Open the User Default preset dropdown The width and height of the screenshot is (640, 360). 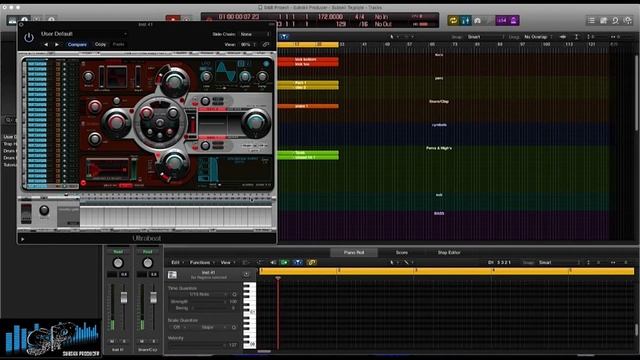[84, 34]
